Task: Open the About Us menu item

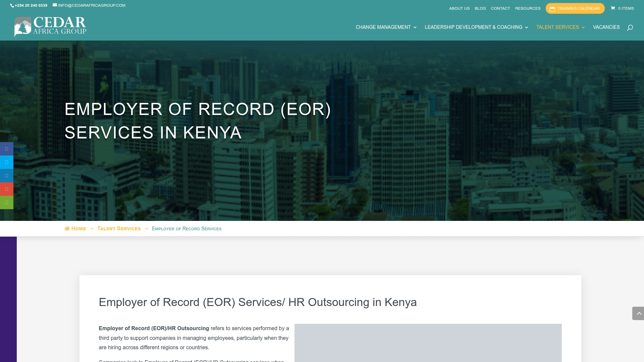Action: [x=459, y=8]
